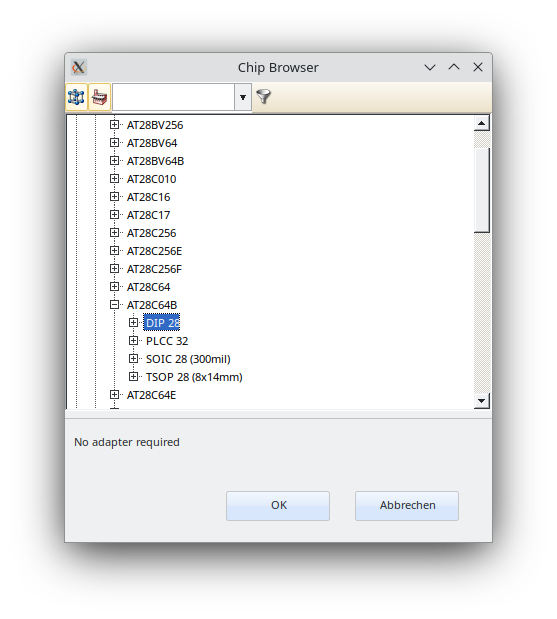557x619 pixels.
Task: Expand the AT28C256 tree node
Action: coord(114,233)
